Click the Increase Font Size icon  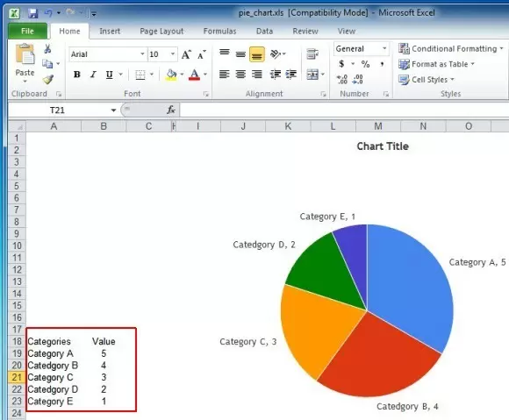[186, 54]
